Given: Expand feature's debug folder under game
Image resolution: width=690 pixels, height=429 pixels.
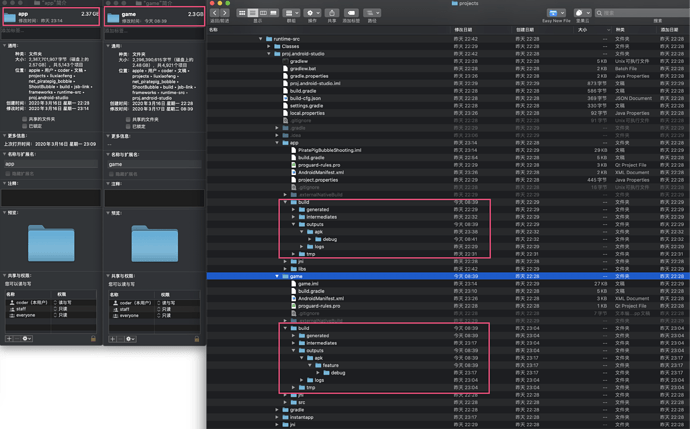Looking at the screenshot, I should point(318,373).
